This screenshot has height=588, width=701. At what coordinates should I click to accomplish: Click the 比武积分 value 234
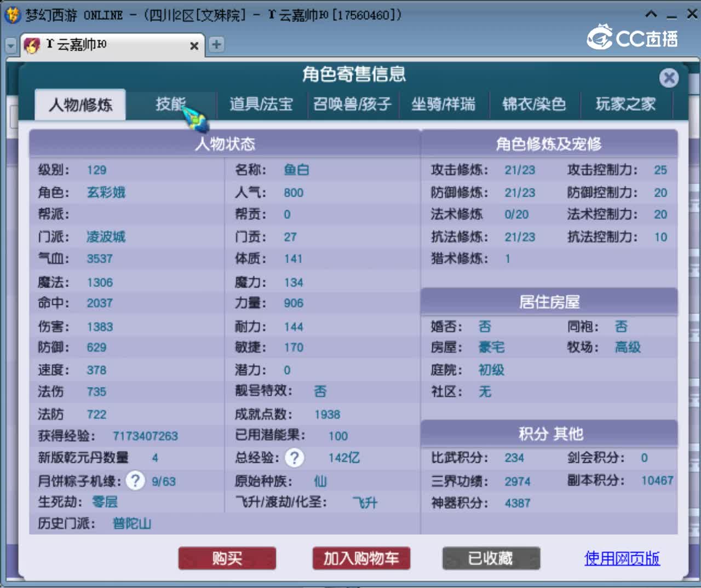[514, 458]
